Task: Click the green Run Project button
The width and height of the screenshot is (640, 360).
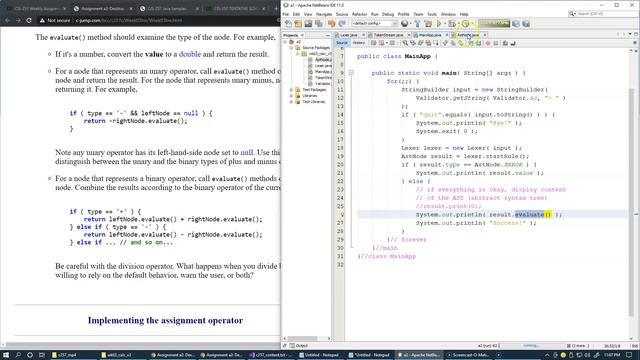Action: (439, 24)
